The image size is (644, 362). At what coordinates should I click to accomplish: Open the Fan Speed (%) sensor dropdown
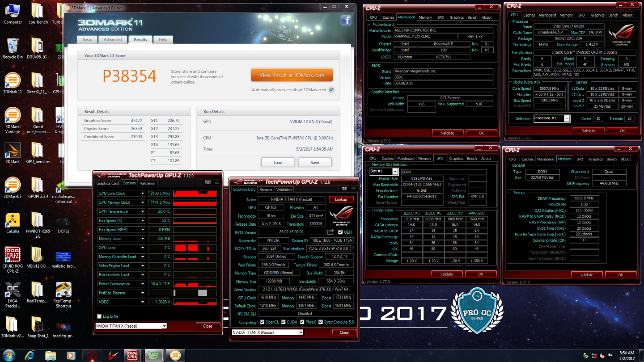[143, 220]
